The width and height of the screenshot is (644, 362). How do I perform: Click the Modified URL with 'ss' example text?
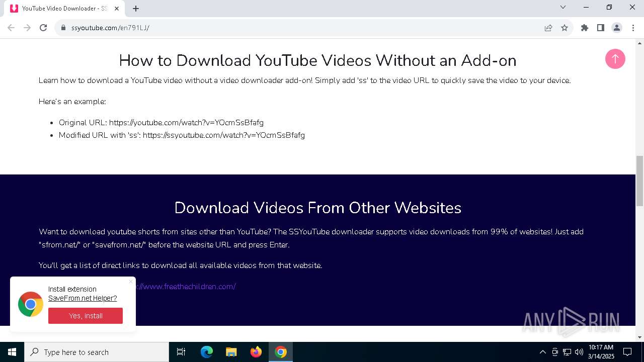pyautogui.click(x=182, y=135)
